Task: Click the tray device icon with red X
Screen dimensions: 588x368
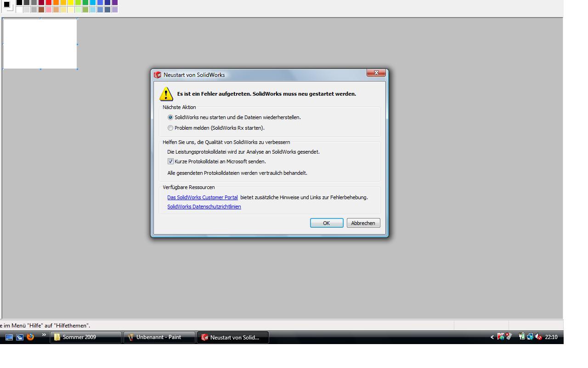Action: point(509,337)
